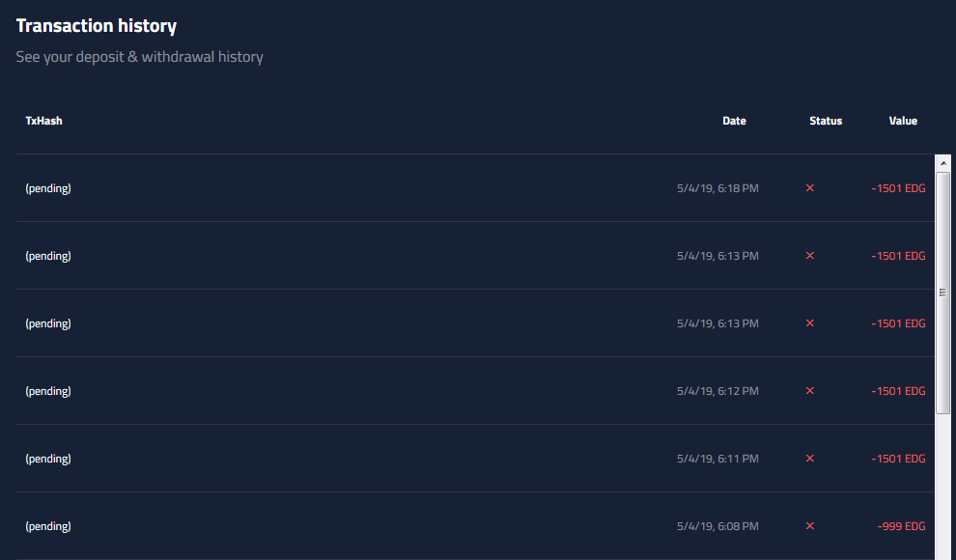
Task: Click status X icon of lower 6:13 PM row
Action: click(809, 323)
